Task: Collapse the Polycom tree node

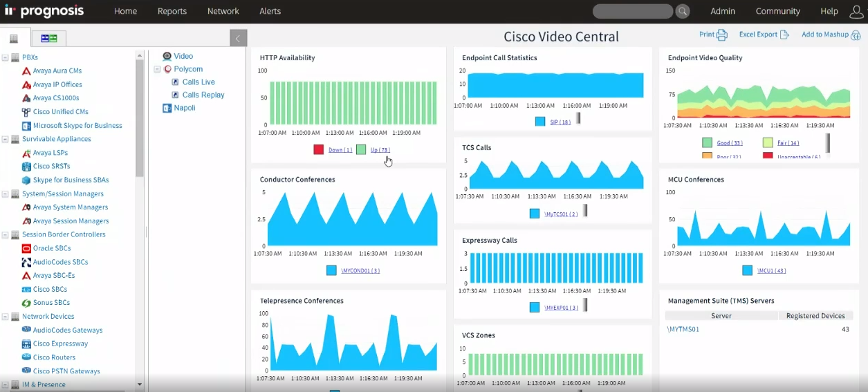Action: point(157,69)
